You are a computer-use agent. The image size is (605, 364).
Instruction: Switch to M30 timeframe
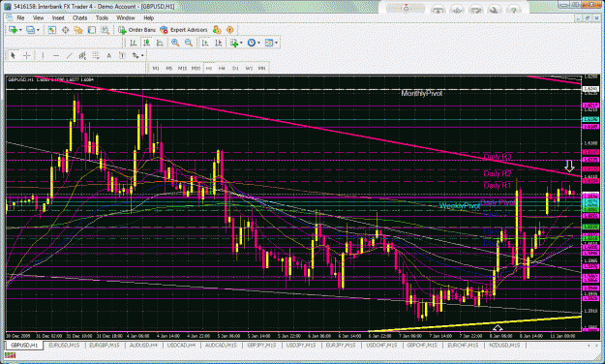point(196,69)
